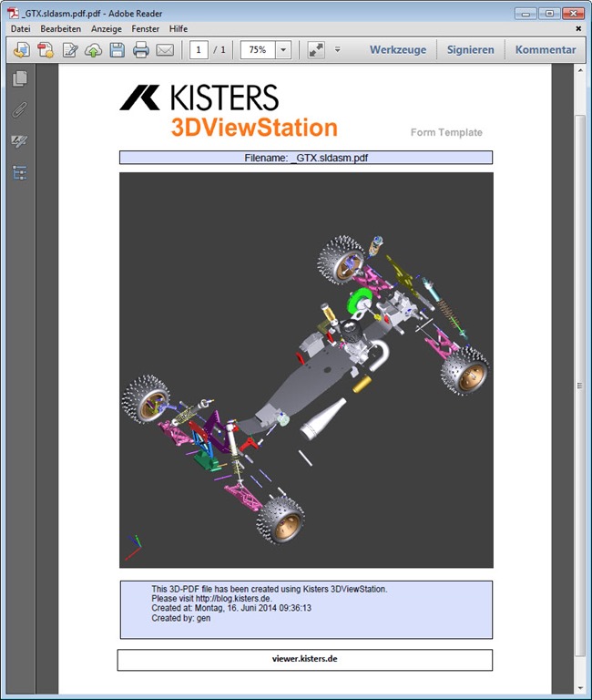Open the Bearbeiten menu
The height and width of the screenshot is (700, 592).
point(61,28)
